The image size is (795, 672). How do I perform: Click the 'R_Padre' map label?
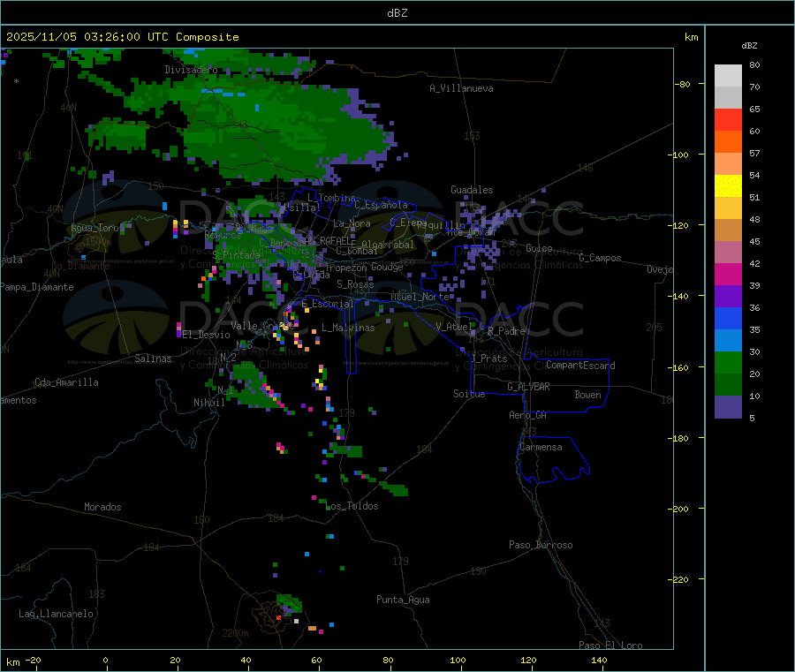coord(506,331)
